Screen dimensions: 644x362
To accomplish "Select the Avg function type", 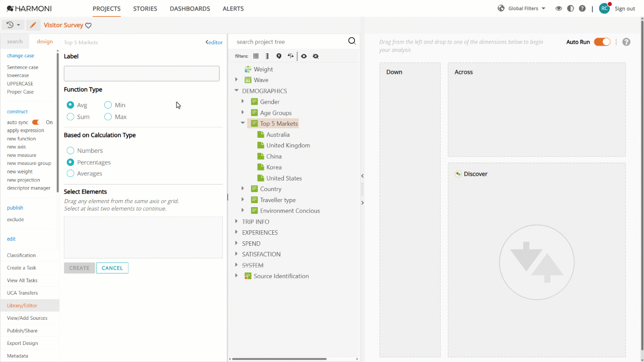I will point(70,105).
